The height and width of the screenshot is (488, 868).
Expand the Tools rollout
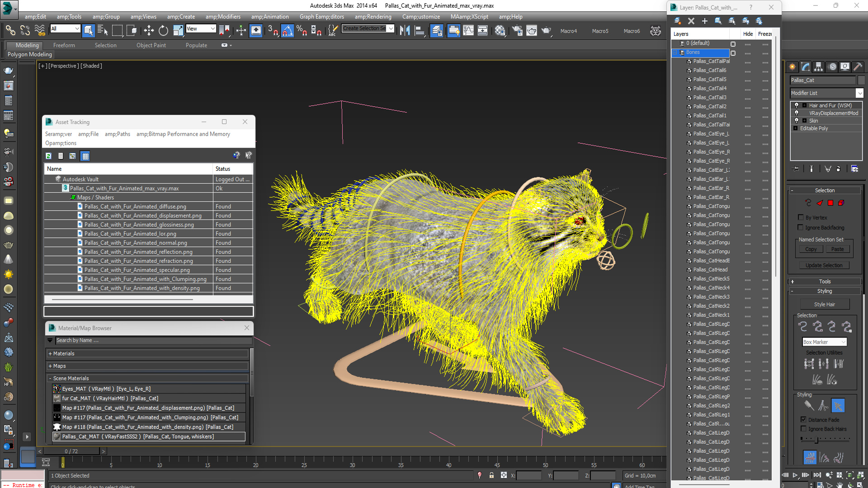825,282
